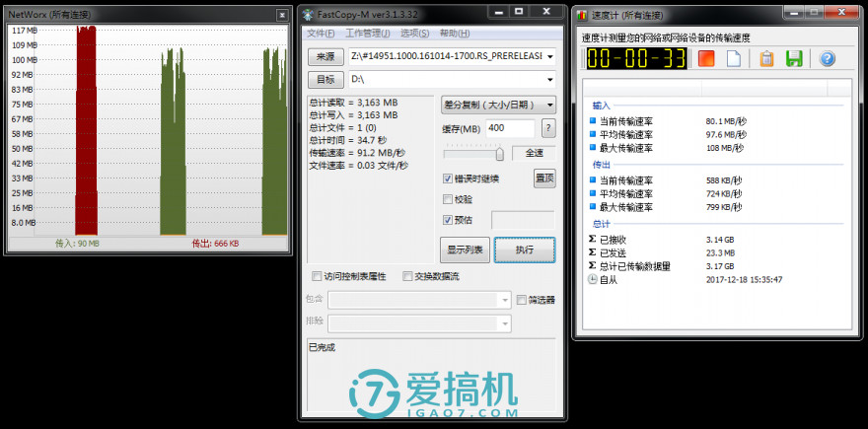The width and height of the screenshot is (868, 429).
Task: Stop the speed meter with the red square
Action: [x=706, y=58]
